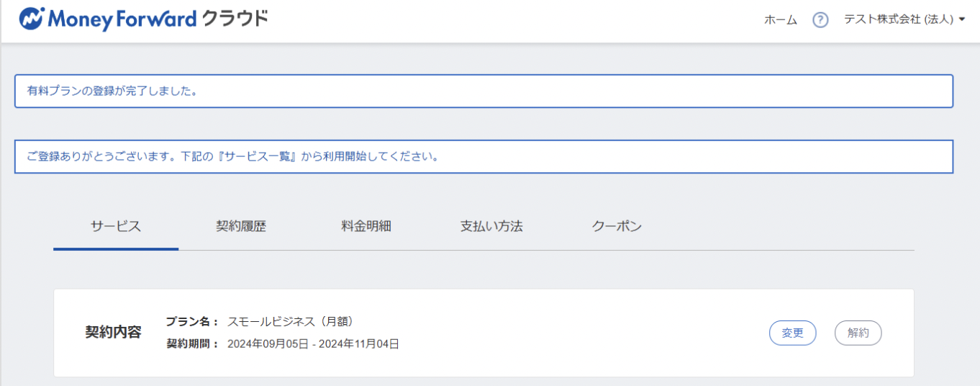Go to ホーム link in header
980x386 pixels.
(x=781, y=20)
